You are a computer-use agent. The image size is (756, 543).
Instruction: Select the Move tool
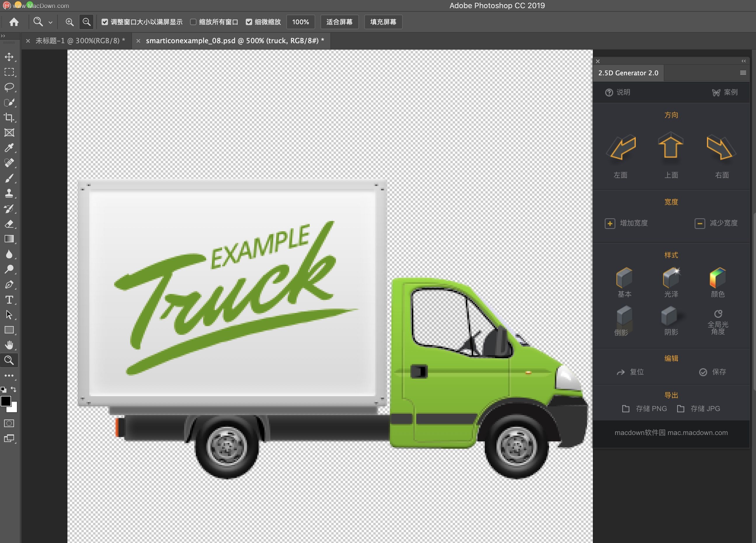click(x=9, y=57)
